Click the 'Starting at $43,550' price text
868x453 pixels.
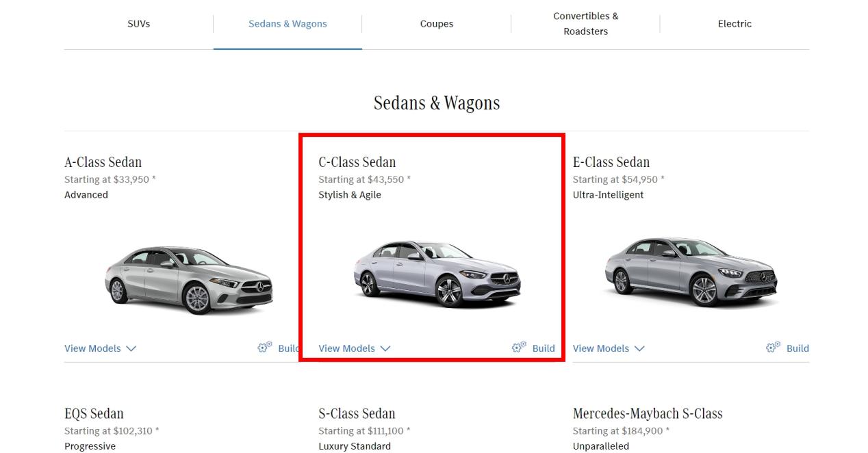pyautogui.click(x=364, y=179)
